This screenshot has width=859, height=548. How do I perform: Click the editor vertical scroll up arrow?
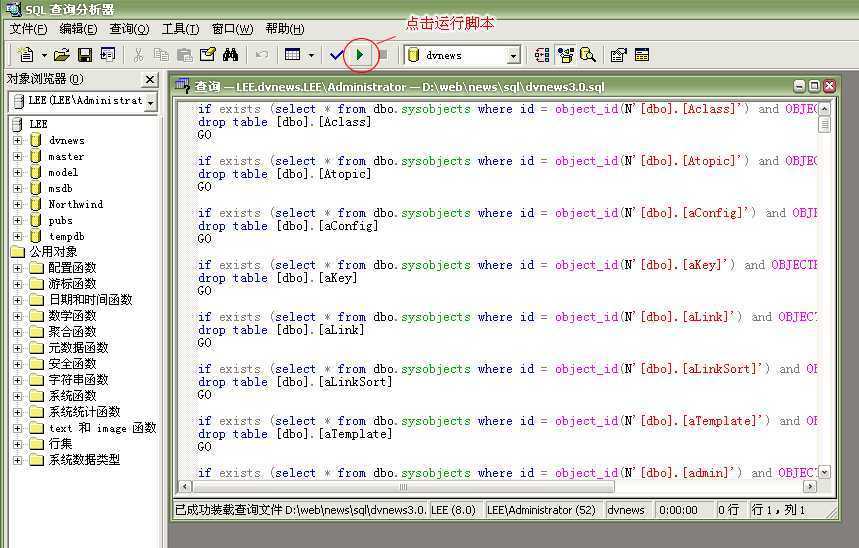pyautogui.click(x=824, y=109)
